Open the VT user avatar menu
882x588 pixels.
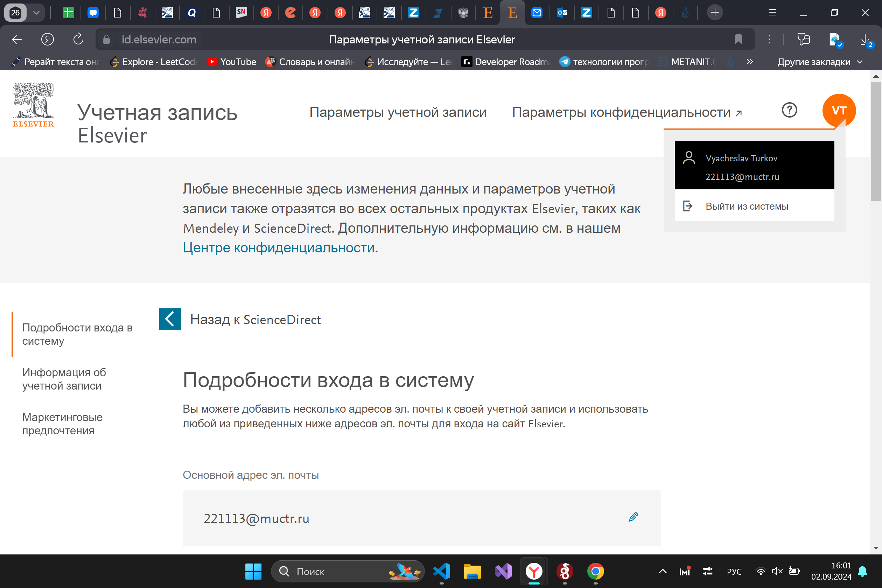(839, 110)
